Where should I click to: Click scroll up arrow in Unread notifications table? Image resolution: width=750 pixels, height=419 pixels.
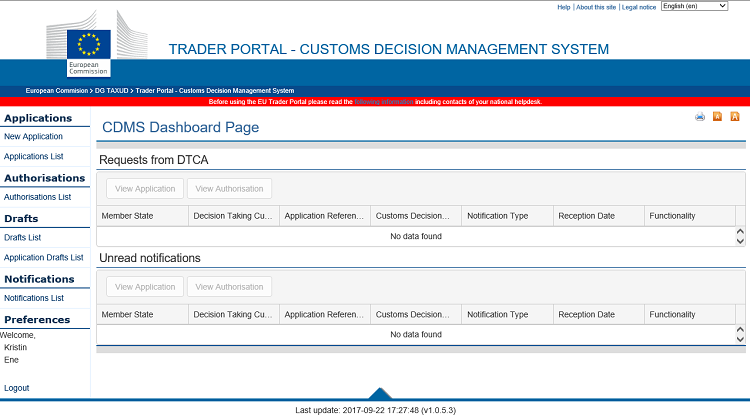click(740, 330)
